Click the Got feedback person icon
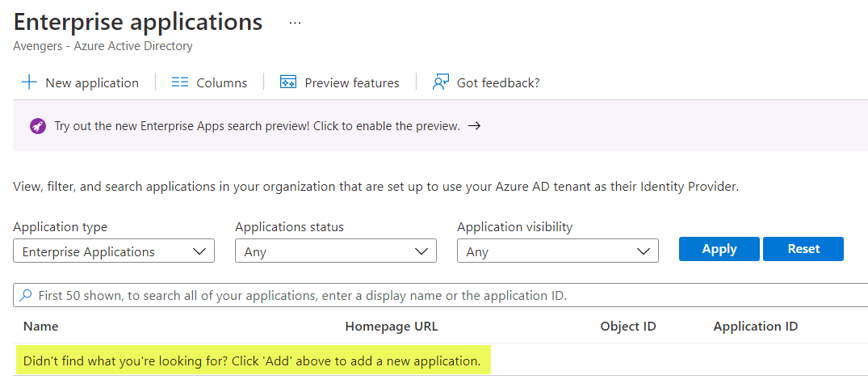This screenshot has height=388, width=868. pos(440,82)
